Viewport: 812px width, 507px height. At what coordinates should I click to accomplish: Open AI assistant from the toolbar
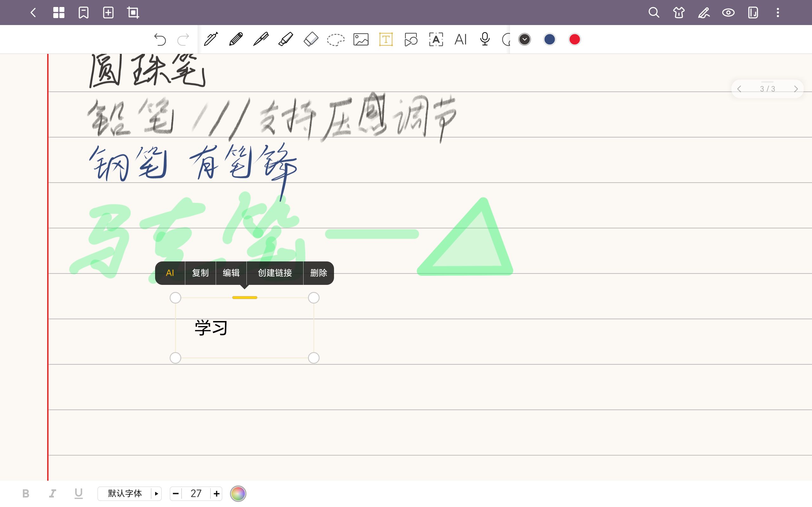pyautogui.click(x=460, y=39)
